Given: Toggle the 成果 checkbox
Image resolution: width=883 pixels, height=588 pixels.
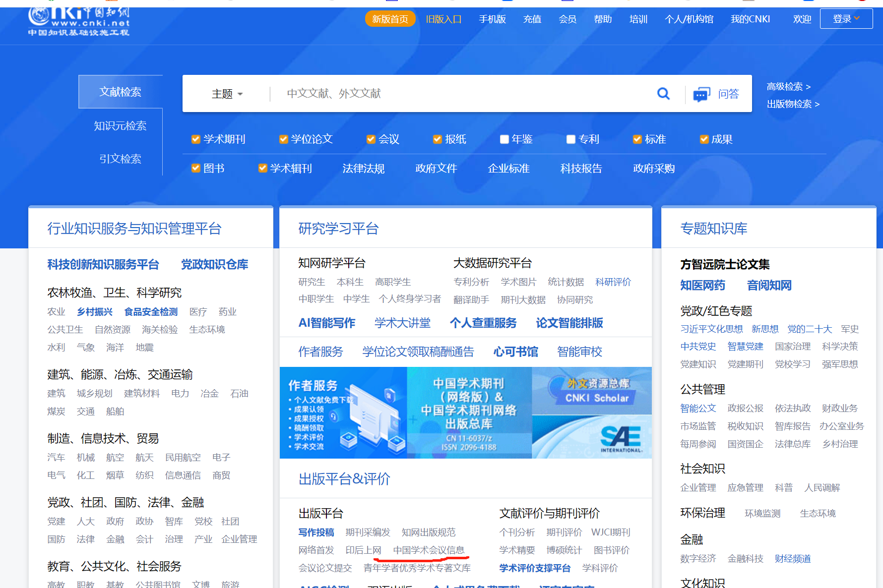Looking at the screenshot, I should [x=703, y=139].
